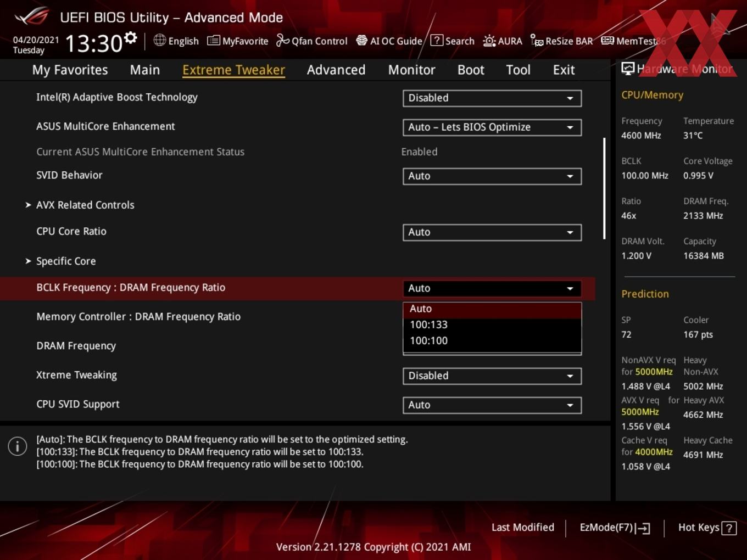Select ASUS MultiCore Enhancement row label
747x560 pixels.
(x=105, y=126)
